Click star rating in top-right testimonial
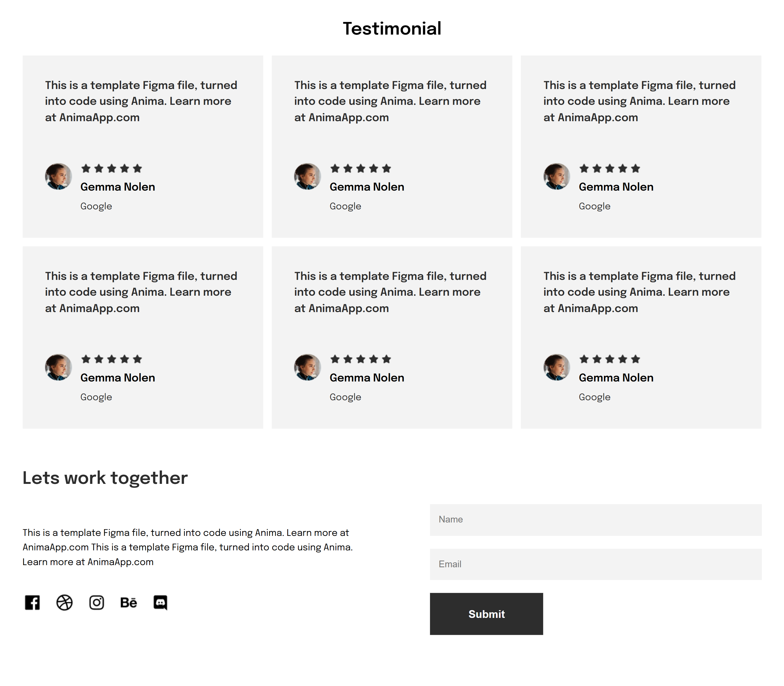Screen dimensions: 784x686 610,168
